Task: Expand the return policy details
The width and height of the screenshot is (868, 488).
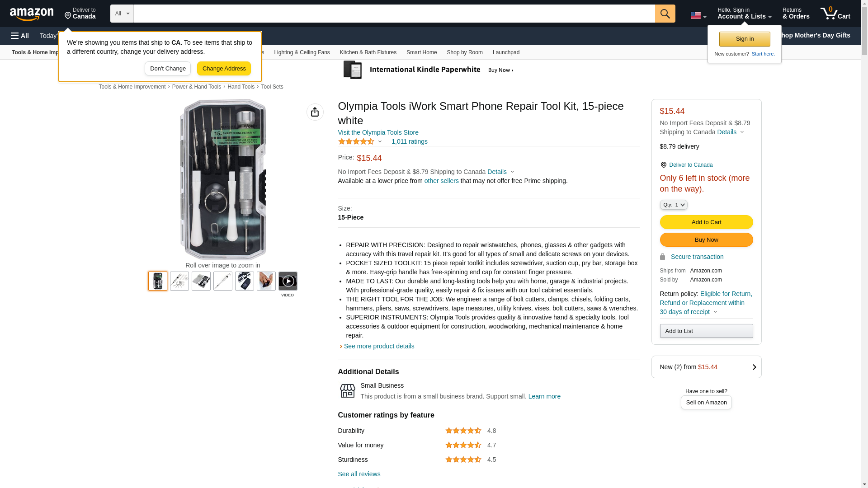Action: tap(715, 312)
